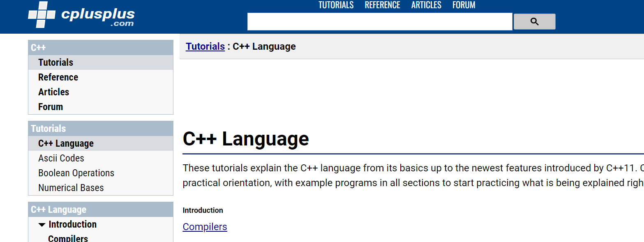Click the C++ sidebar box header

101,48
